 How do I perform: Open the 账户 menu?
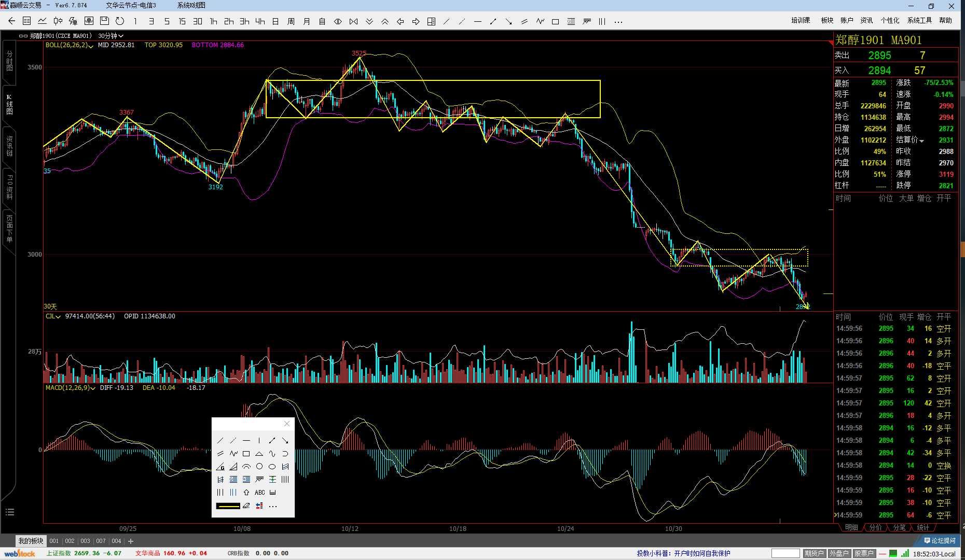(x=847, y=21)
